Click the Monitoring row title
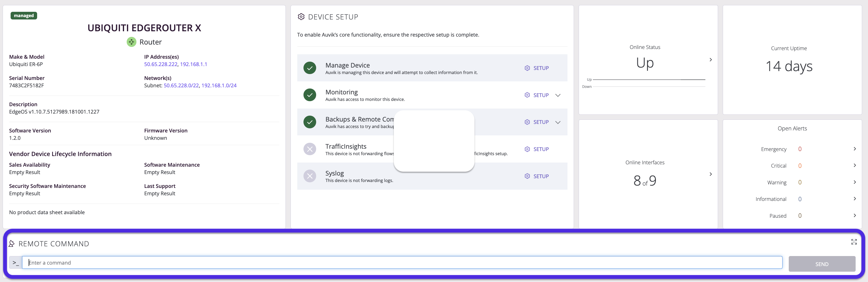Screen dimensions: 868x282 341,92
